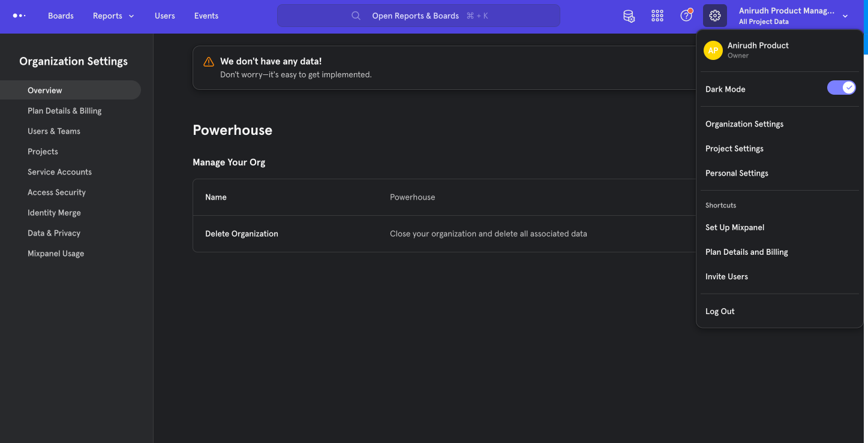Image resolution: width=868 pixels, height=443 pixels.
Task: Click the Name row in Manage Your Org
Action: (444, 197)
